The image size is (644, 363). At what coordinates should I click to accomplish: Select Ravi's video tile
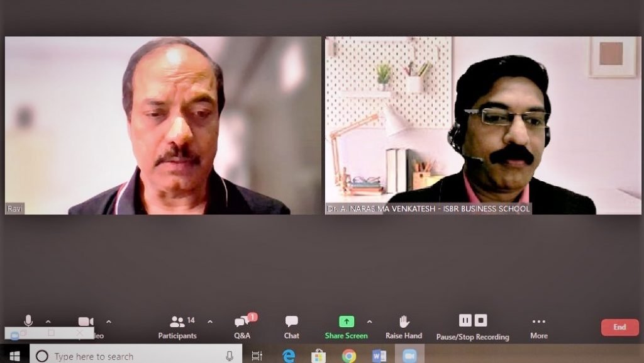coord(163,125)
